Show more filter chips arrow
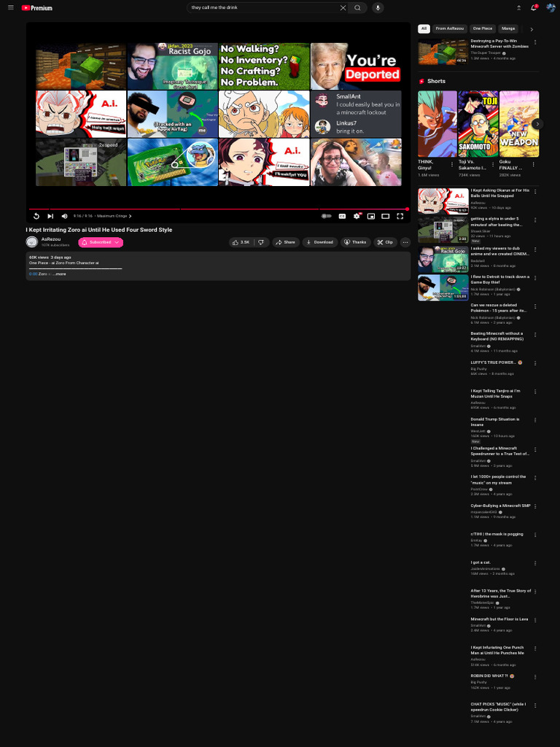 (532, 29)
